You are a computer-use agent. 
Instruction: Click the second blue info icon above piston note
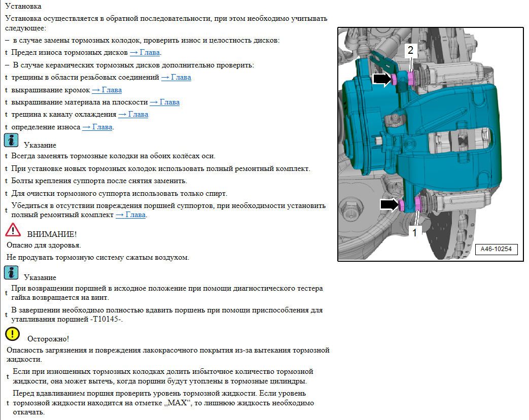(11, 272)
